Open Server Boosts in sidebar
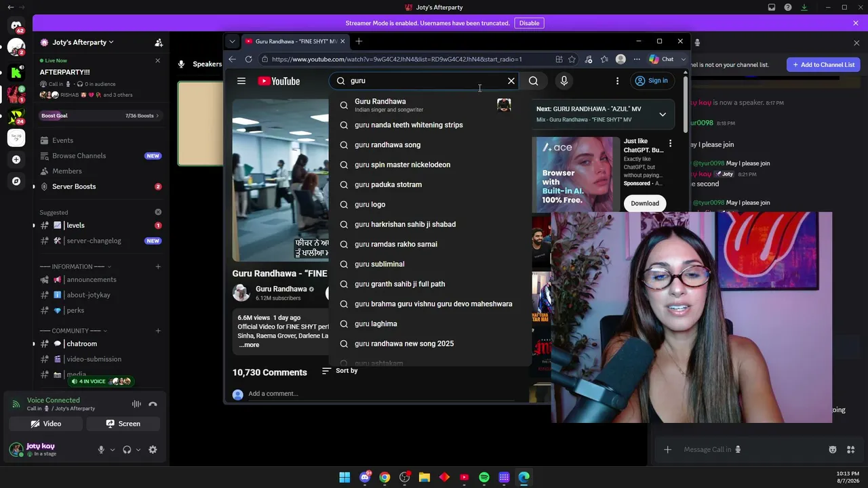 100,186
